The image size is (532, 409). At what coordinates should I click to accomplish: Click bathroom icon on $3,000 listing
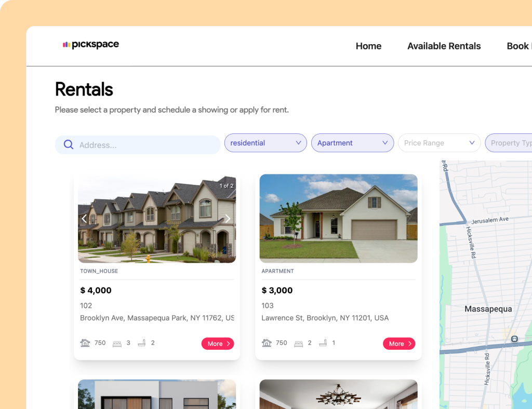pos(323,343)
